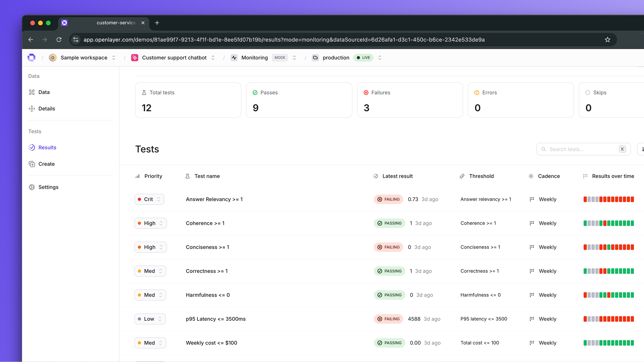The image size is (644, 362).
Task: Open site information icon in address bar
Action: (x=76, y=40)
